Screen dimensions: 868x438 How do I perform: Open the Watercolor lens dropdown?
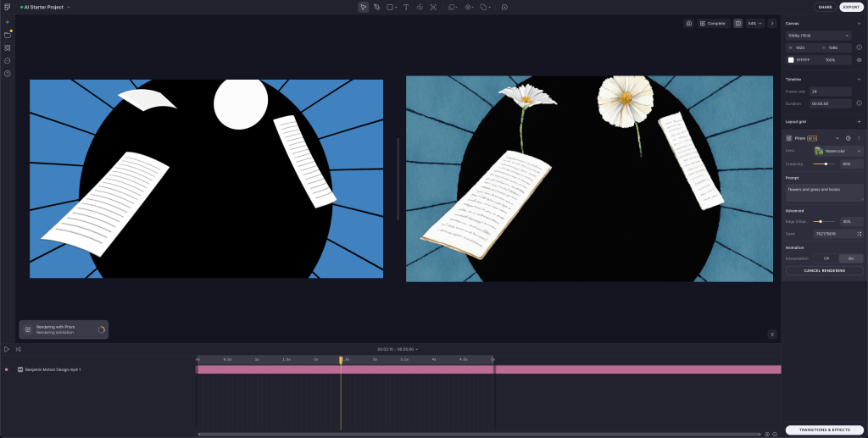[x=837, y=151]
